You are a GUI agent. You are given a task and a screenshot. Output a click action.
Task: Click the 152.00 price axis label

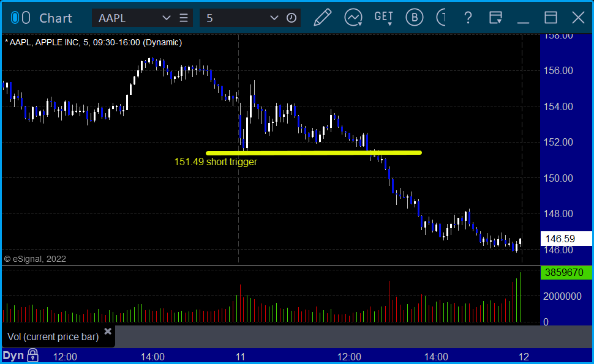(x=558, y=143)
